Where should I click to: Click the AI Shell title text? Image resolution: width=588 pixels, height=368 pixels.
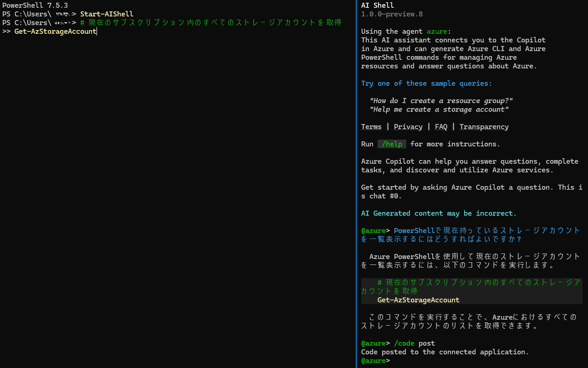377,5
